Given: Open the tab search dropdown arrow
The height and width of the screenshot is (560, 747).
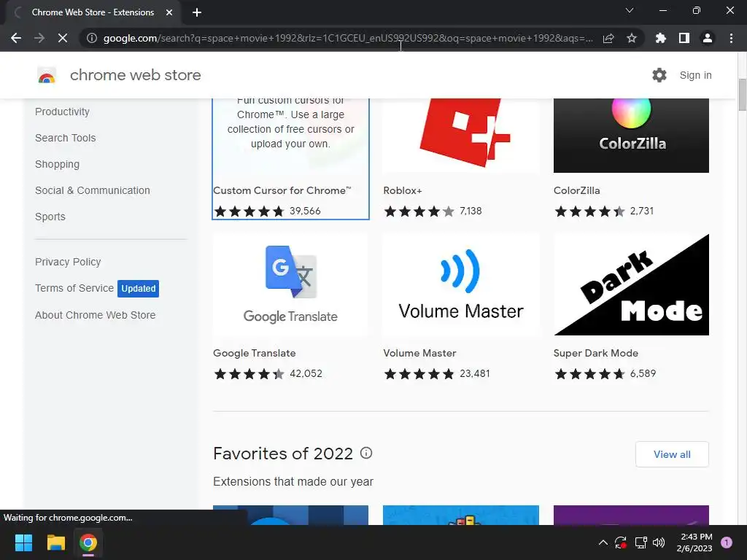Looking at the screenshot, I should click(630, 10).
